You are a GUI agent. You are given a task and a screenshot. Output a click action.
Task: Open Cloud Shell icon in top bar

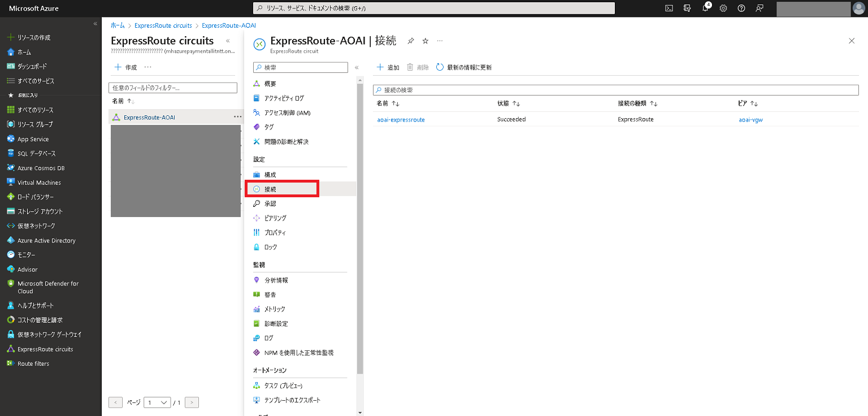669,8
